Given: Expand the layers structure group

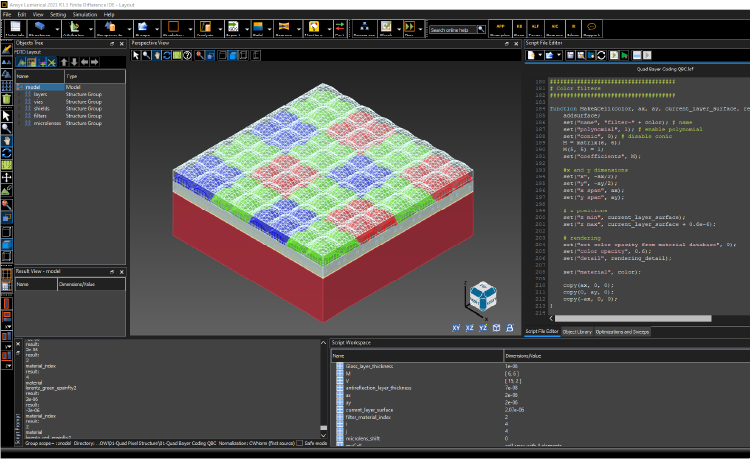Looking at the screenshot, I should coord(20,95).
